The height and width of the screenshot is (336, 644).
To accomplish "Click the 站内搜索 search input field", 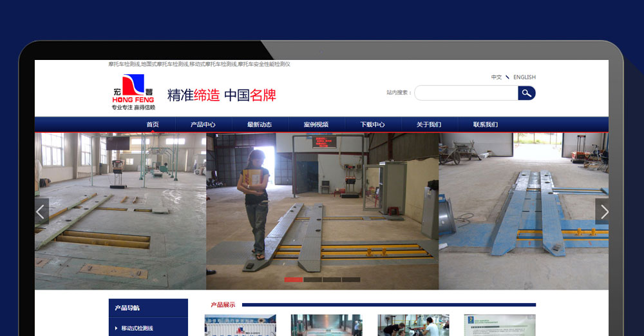I will pyautogui.click(x=466, y=93).
